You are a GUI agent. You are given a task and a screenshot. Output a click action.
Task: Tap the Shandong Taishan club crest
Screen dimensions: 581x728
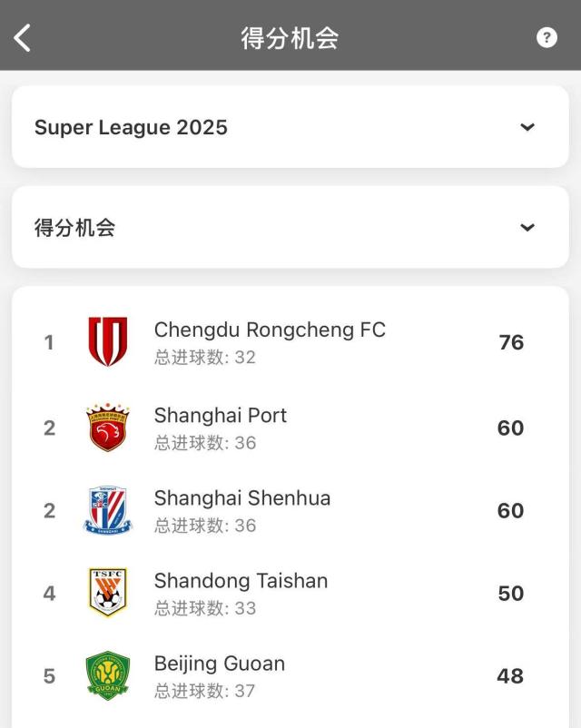coord(107,593)
